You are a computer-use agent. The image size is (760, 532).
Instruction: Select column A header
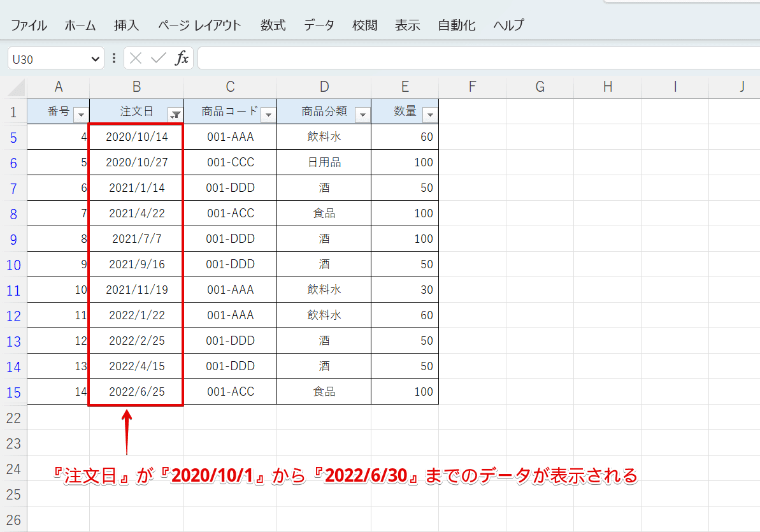pyautogui.click(x=58, y=87)
